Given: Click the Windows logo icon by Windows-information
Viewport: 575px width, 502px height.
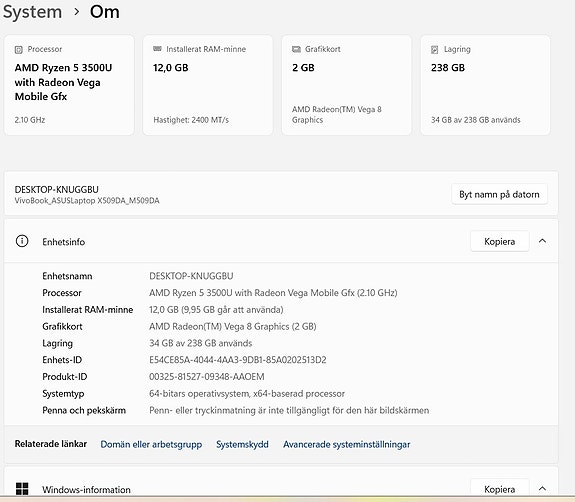Looking at the screenshot, I should [22, 489].
